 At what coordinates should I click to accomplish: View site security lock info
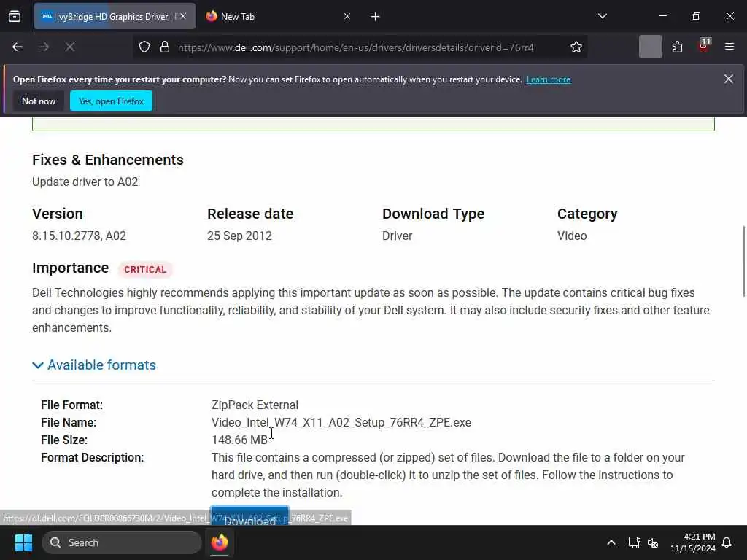pyautogui.click(x=165, y=47)
